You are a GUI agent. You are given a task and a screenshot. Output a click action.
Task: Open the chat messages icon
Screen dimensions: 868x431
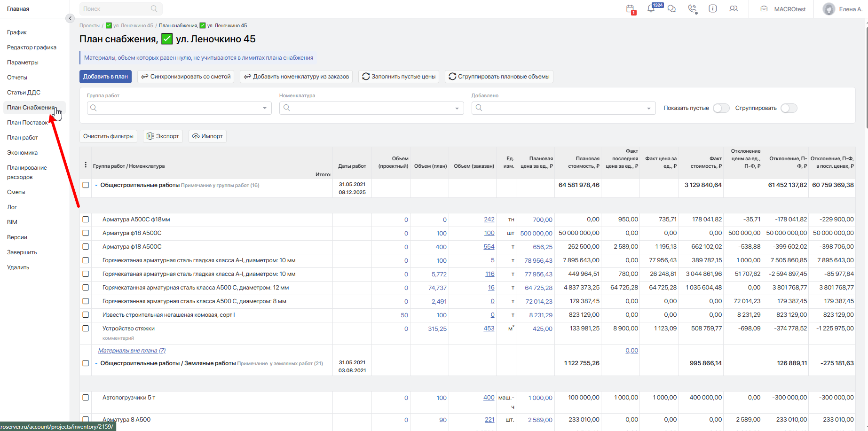pyautogui.click(x=672, y=9)
